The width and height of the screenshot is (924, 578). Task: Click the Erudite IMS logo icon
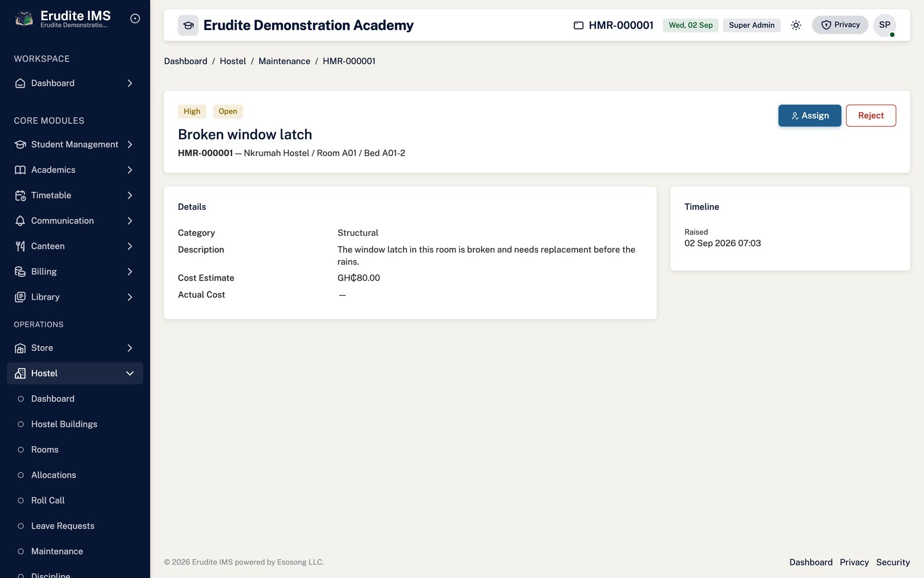(24, 19)
